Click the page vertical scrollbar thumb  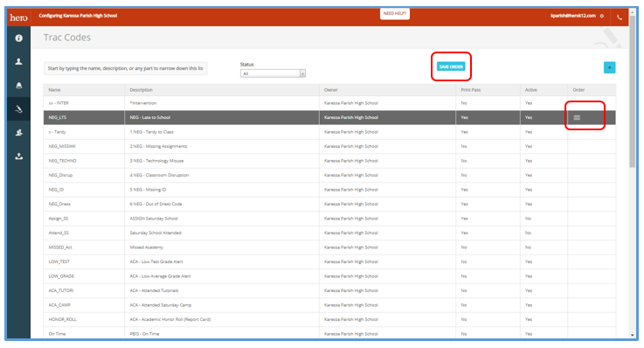(632, 91)
